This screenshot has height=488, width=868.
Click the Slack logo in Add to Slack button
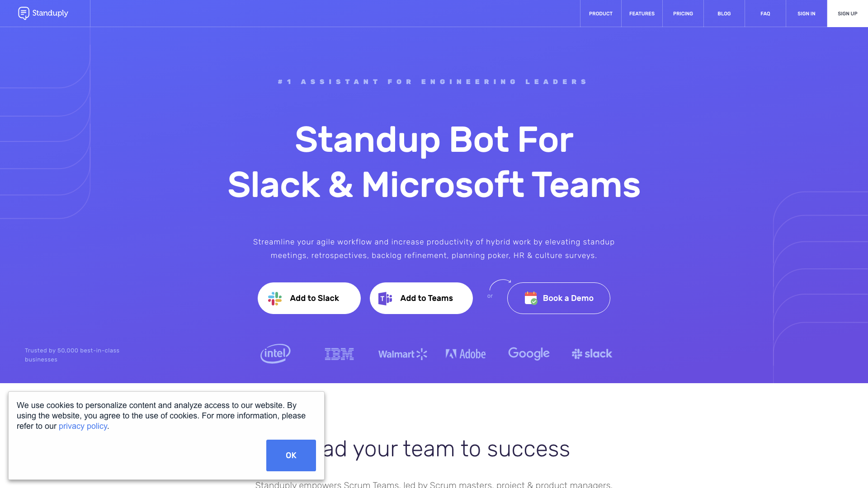coord(275,298)
